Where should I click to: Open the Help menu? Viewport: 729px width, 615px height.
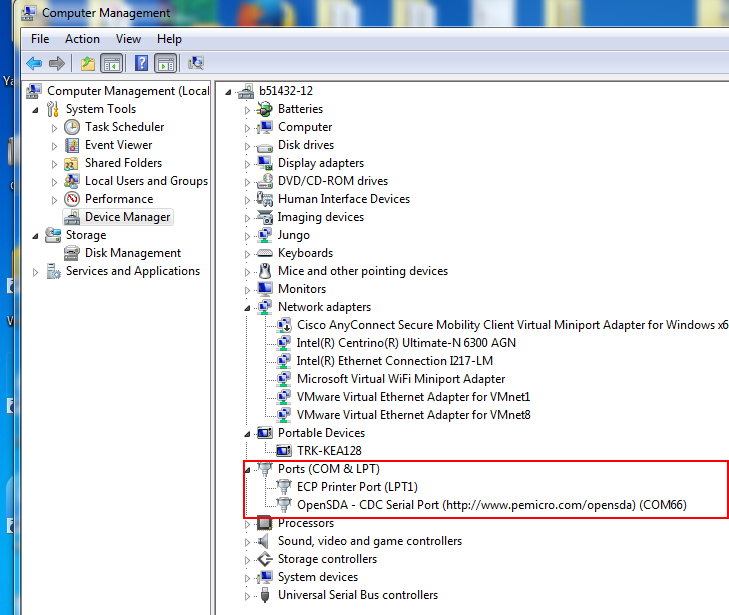pyautogui.click(x=169, y=39)
